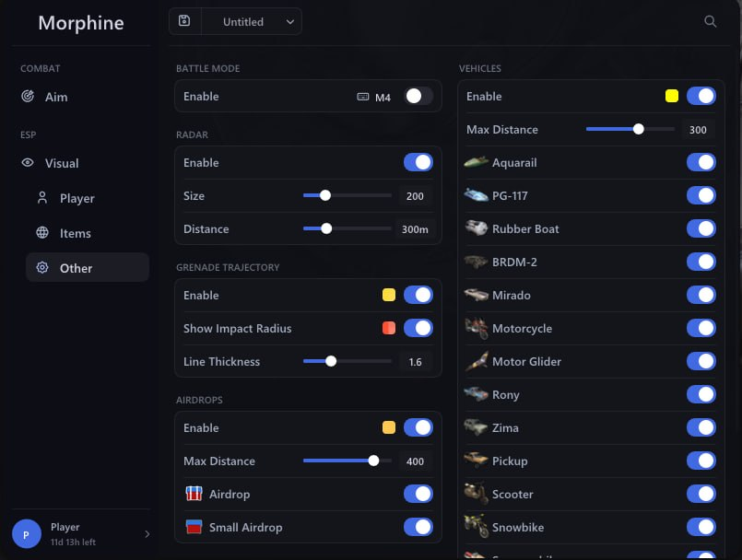Expand the Player profile chevron
The width and height of the screenshot is (742, 560).
(x=147, y=534)
